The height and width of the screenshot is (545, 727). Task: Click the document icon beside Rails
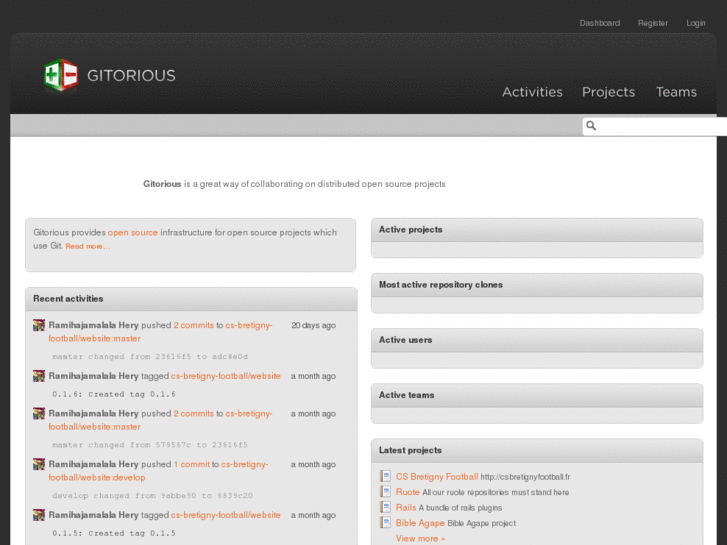tap(385, 507)
